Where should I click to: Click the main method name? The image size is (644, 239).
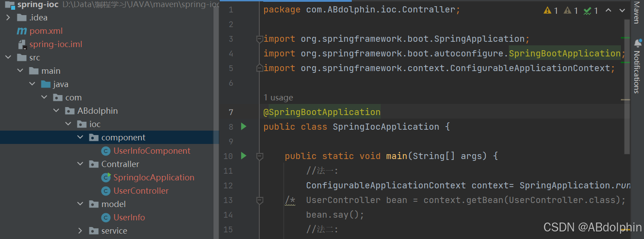(397, 156)
